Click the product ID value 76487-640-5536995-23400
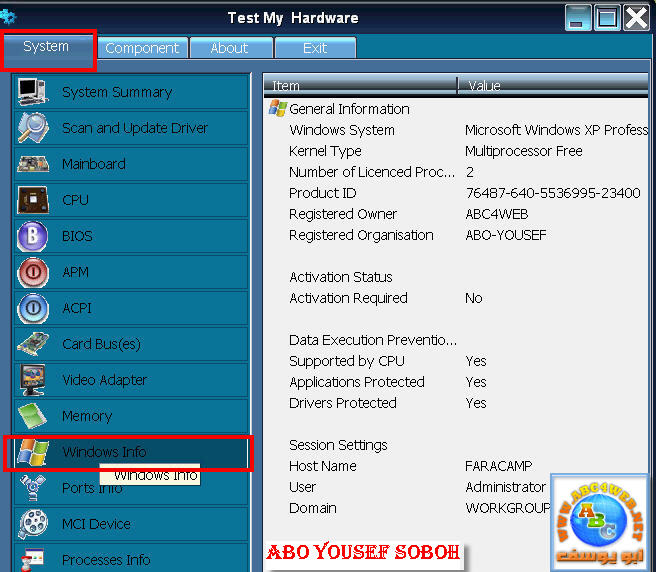Viewport: 656px width, 572px height. point(553,193)
